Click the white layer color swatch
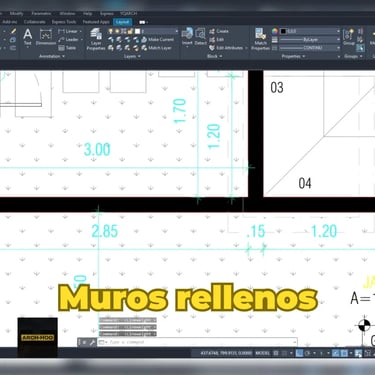 pyautogui.click(x=137, y=31)
